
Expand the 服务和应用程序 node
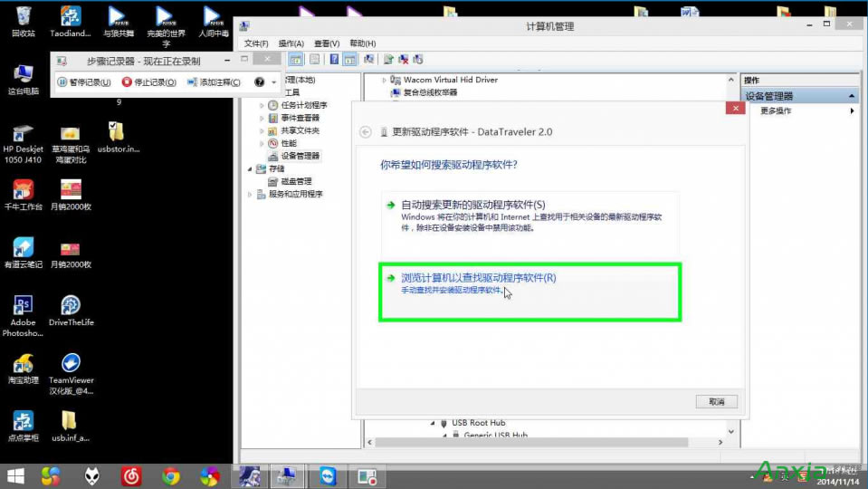(x=251, y=194)
